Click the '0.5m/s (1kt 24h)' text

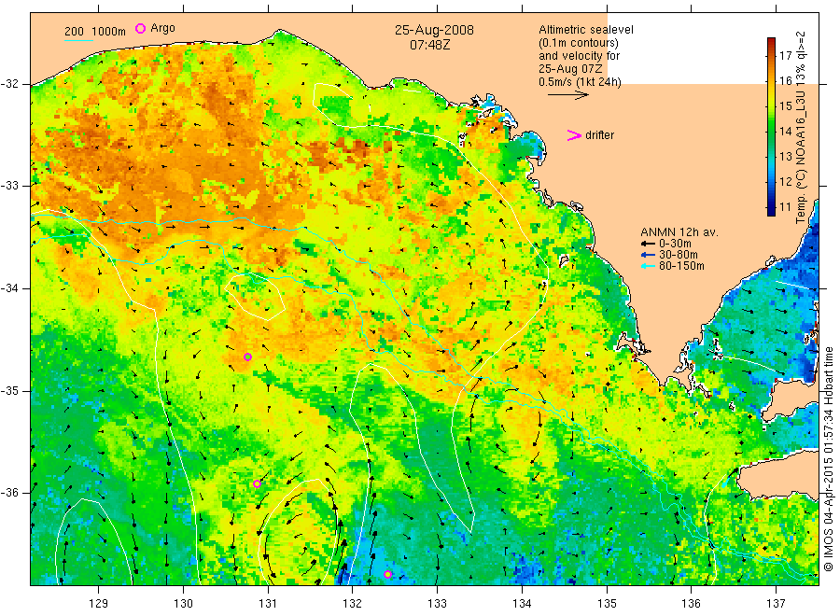[581, 82]
